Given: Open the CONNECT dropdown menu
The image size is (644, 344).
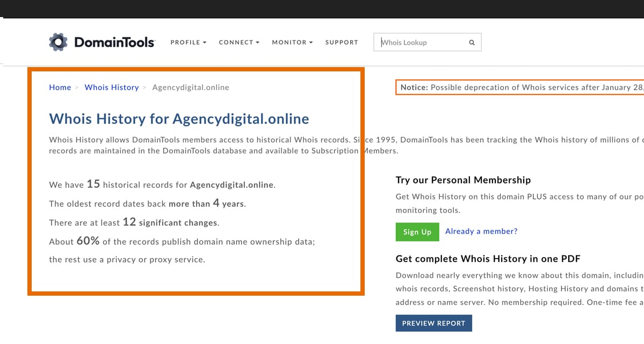Looking at the screenshot, I should point(239,42).
